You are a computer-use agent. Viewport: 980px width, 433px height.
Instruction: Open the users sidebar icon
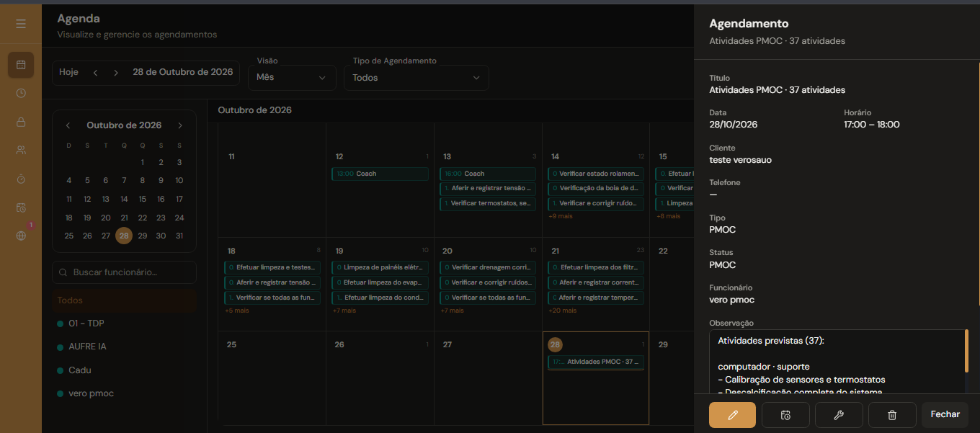(21, 150)
